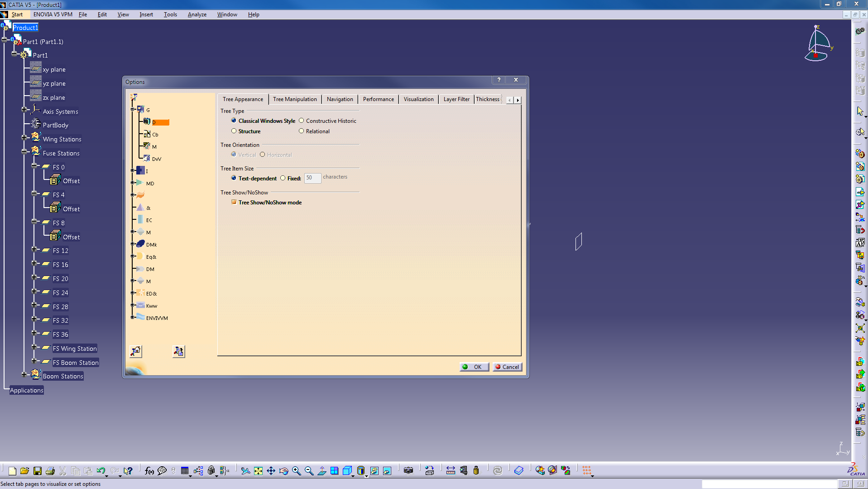
Task: Click the Multi-View quad window icon
Action: pos(334,471)
